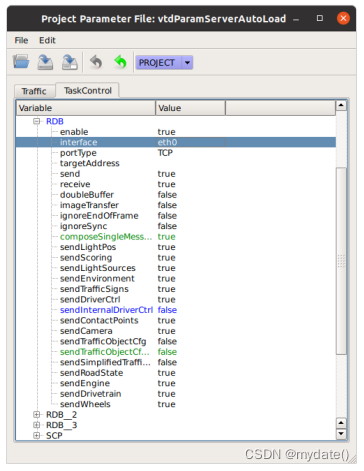The height and width of the screenshot is (471, 364).
Task: Minimize the Project Parameter File window
Action: [x=296, y=19]
